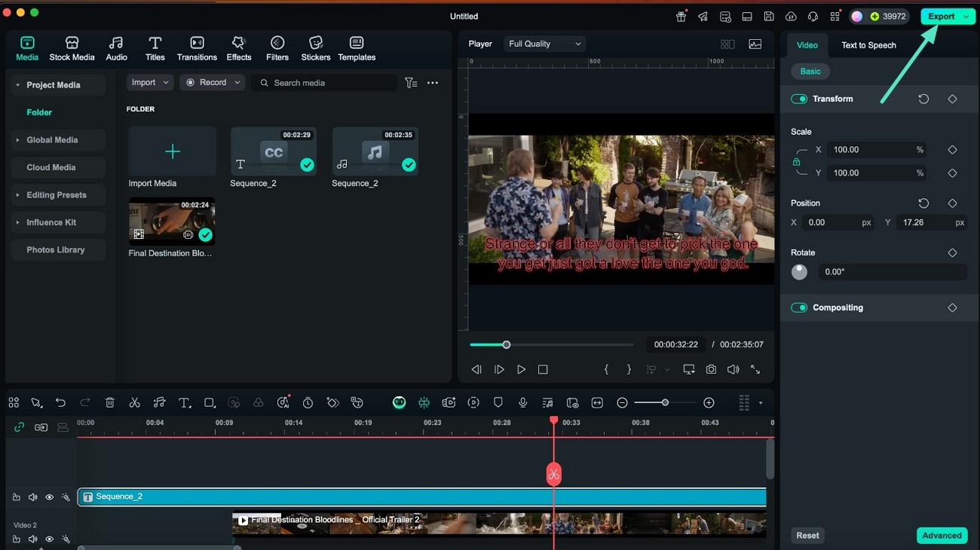Select the pointer select tool in timeline toolbar
The height and width of the screenshot is (550, 980).
coord(36,403)
